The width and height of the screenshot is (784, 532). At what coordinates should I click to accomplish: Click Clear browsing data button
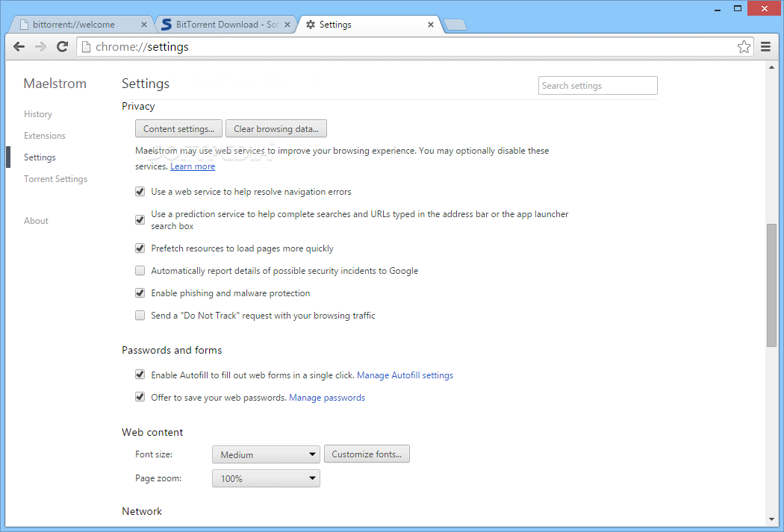pyautogui.click(x=276, y=129)
